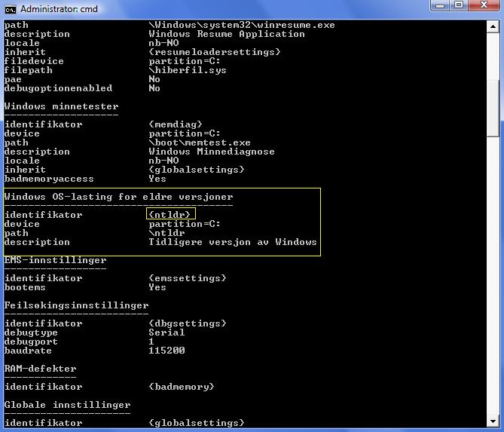This screenshot has height=432, width=504.
Task: Click the 'EMS-innstillinger' section heading
Action: (55, 260)
